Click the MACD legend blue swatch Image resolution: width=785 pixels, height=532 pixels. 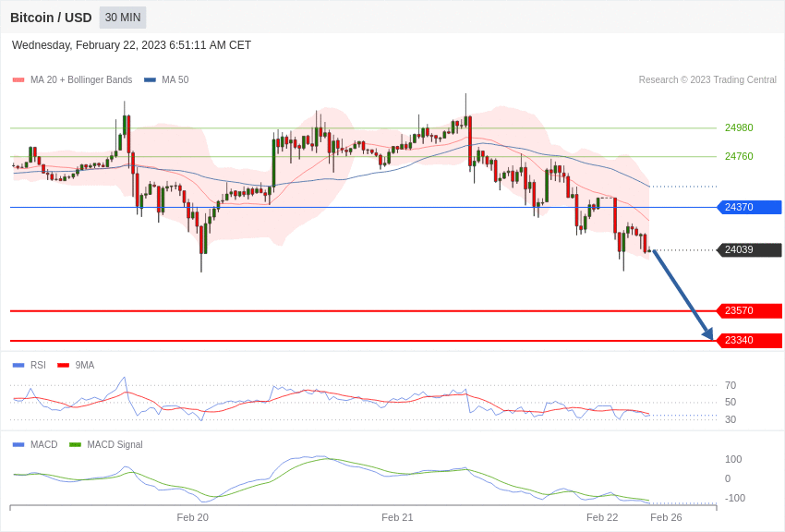(18, 444)
